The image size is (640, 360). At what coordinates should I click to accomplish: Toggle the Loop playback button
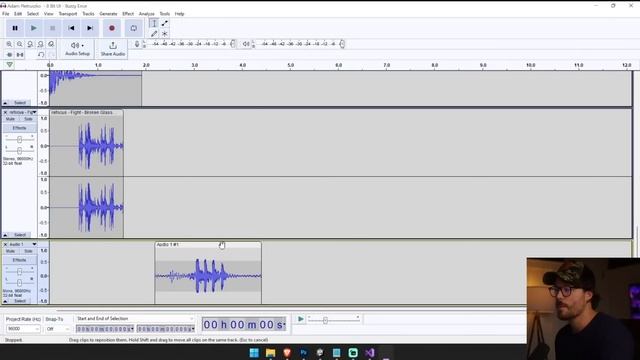pos(133,28)
